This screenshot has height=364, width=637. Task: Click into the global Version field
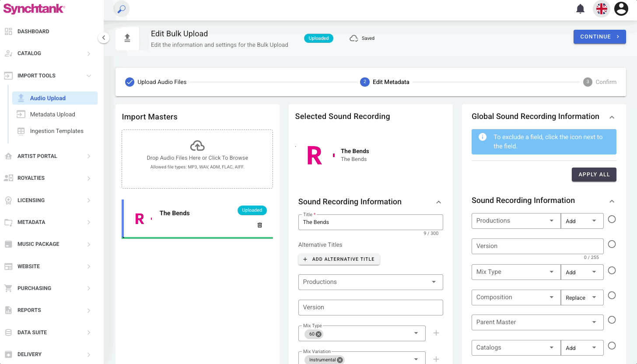pyautogui.click(x=538, y=246)
